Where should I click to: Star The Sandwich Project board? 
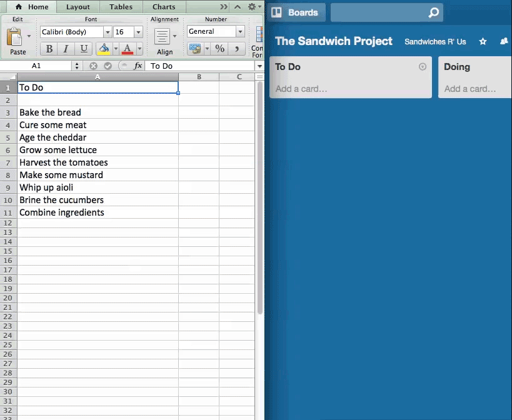483,41
